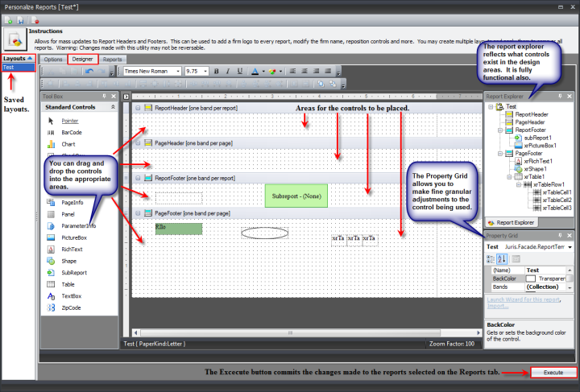Viewport: 580px width, 392px height.
Task: Toggle underline text formatting
Action: (x=239, y=71)
